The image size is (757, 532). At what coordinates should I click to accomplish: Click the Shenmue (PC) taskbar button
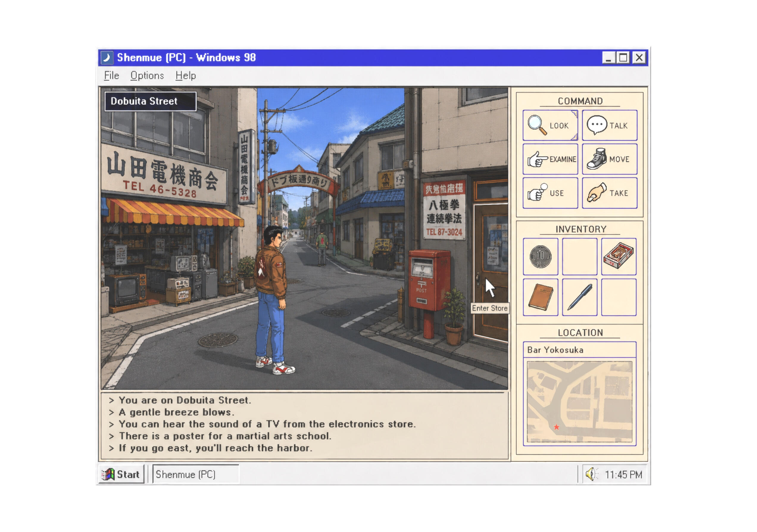pyautogui.click(x=196, y=474)
